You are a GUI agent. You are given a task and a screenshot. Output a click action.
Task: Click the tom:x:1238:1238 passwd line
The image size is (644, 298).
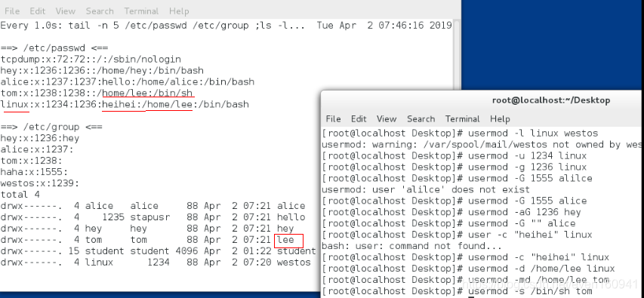click(x=96, y=93)
